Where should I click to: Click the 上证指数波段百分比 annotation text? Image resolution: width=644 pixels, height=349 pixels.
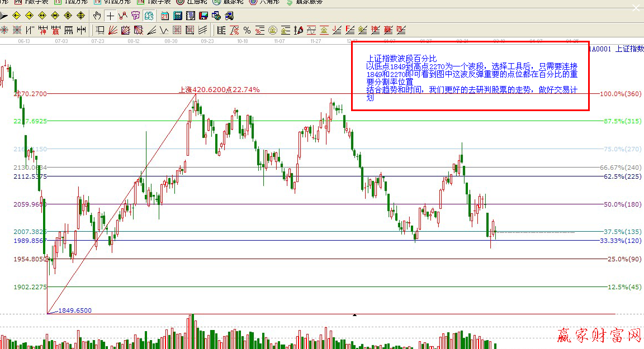tap(401, 58)
